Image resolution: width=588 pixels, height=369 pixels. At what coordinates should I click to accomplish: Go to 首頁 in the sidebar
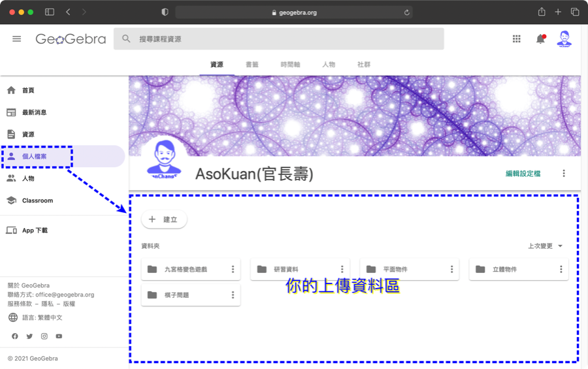63,90
